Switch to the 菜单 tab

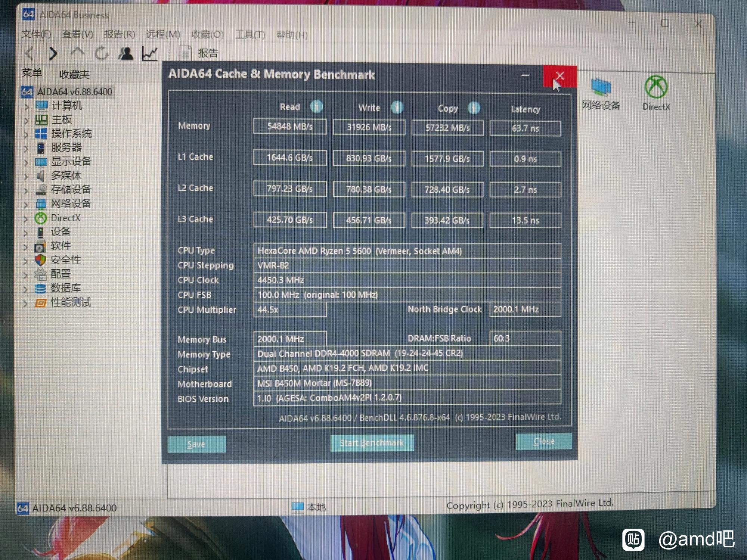[32, 73]
